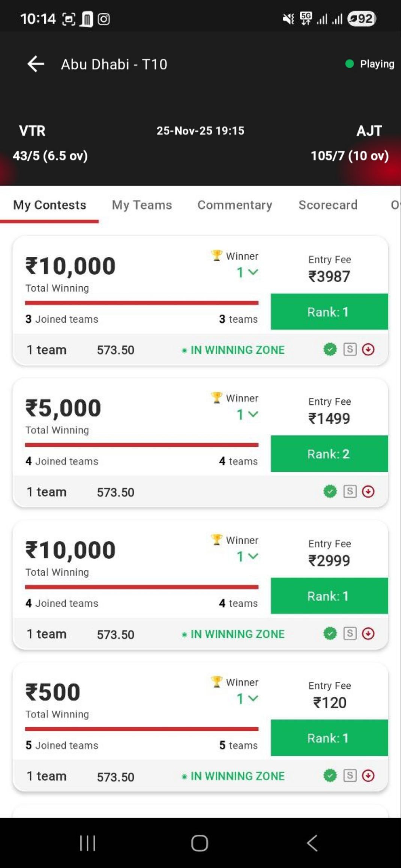Tap the back arrow beside Abu Dhabi - T10
The height and width of the screenshot is (868, 401).
pos(36,64)
